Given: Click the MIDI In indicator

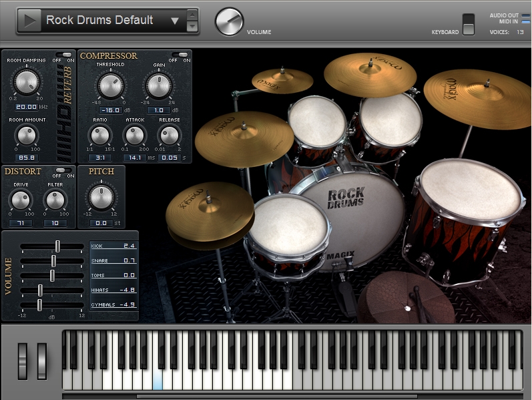Looking at the screenshot, I should [x=525, y=21].
